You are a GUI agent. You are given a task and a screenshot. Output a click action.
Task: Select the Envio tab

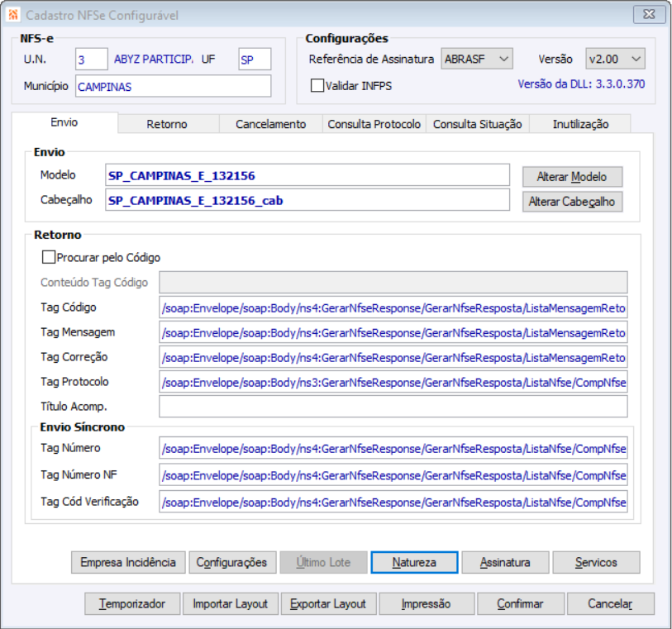coord(64,122)
